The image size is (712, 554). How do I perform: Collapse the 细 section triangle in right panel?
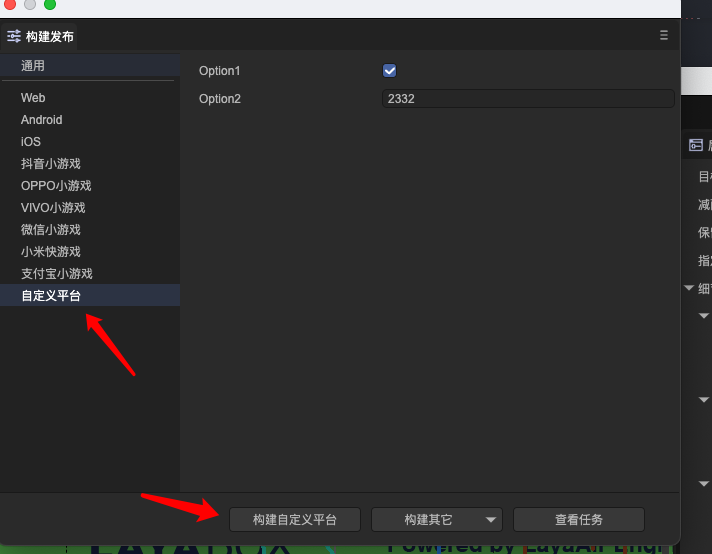coord(689,289)
